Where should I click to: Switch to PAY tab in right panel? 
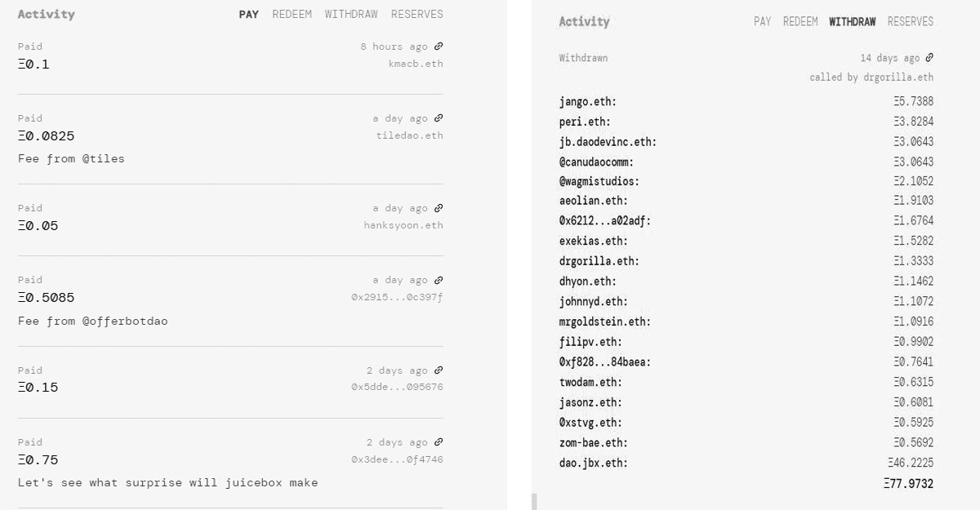pos(762,21)
